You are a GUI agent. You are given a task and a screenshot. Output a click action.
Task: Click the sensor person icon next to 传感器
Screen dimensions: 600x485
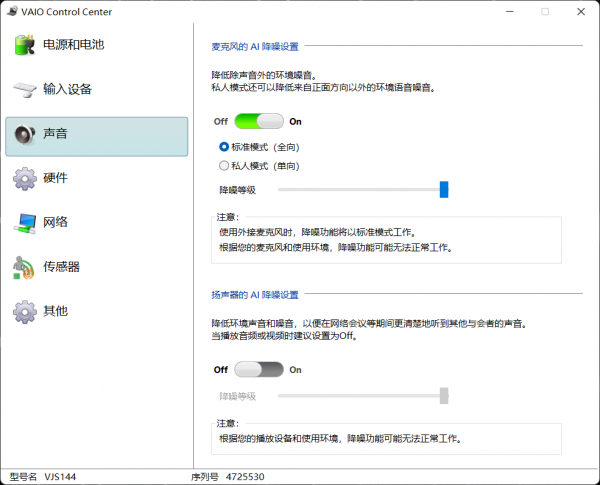pyautogui.click(x=24, y=268)
